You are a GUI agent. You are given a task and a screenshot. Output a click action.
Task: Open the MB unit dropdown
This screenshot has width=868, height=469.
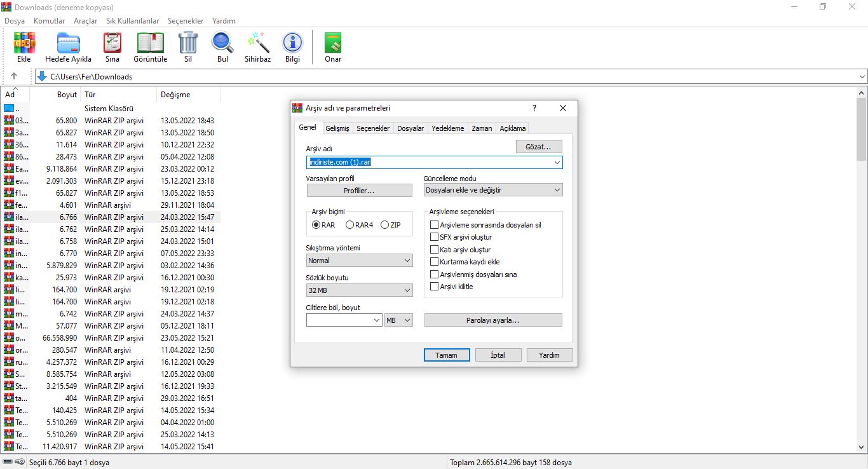(x=399, y=321)
